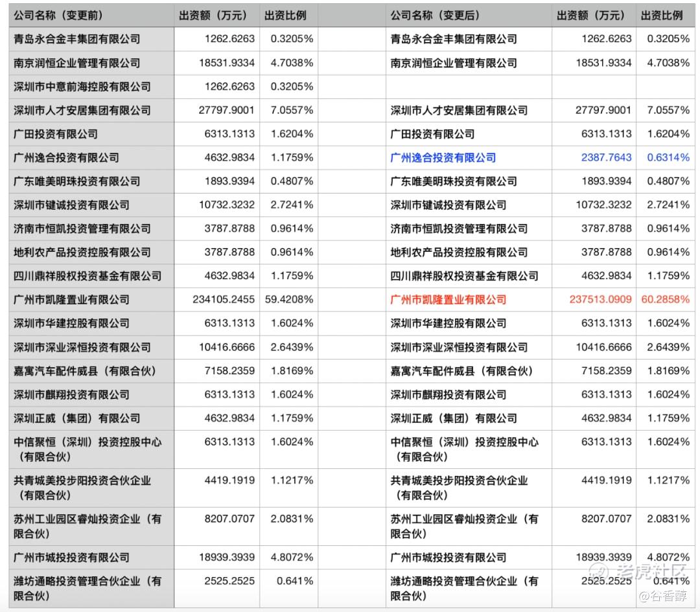Click value 10416.6666 in after-change table
Image resolution: width=700 pixels, height=612 pixels.
(603, 347)
